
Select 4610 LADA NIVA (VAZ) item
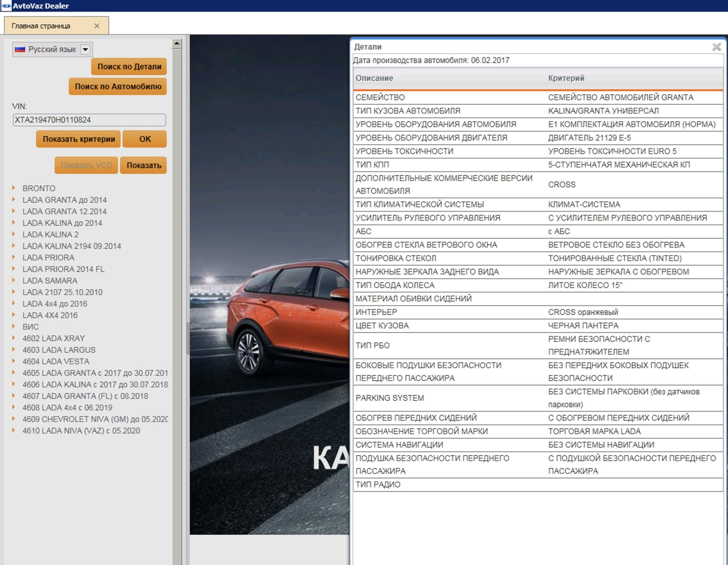[81, 431]
